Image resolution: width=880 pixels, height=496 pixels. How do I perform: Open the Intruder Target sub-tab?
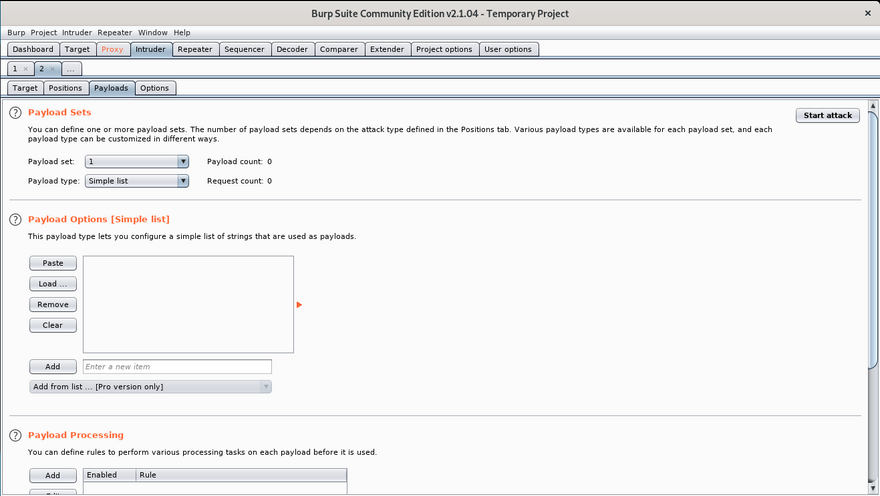pyautogui.click(x=25, y=88)
